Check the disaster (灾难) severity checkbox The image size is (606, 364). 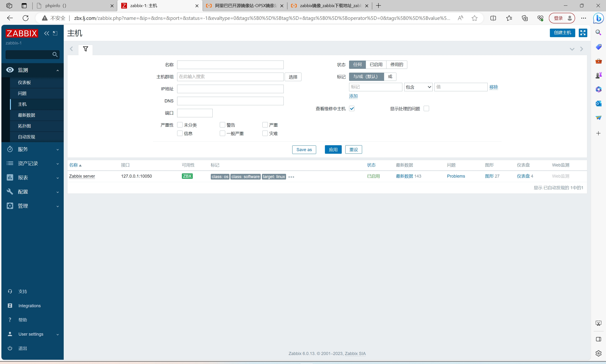pyautogui.click(x=265, y=133)
